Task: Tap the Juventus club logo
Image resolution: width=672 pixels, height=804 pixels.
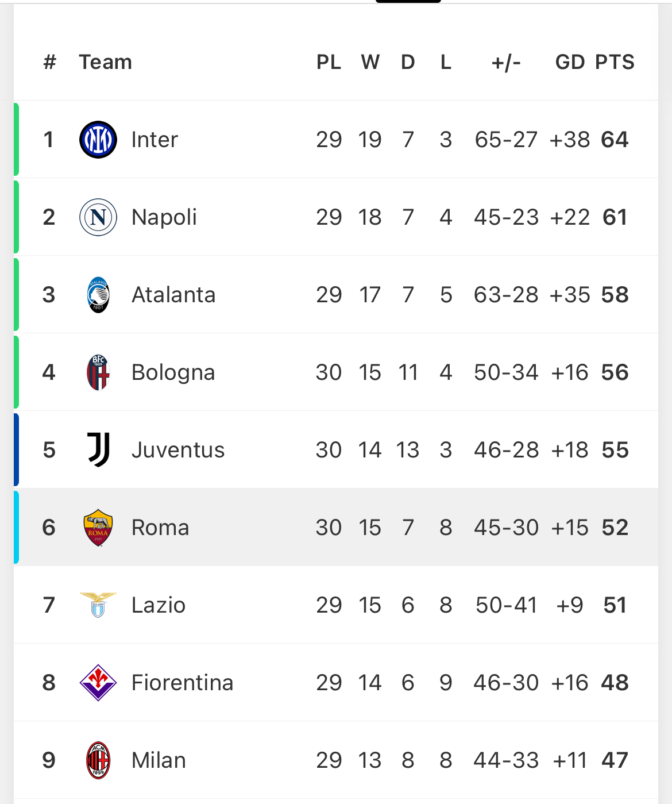Action: (98, 449)
